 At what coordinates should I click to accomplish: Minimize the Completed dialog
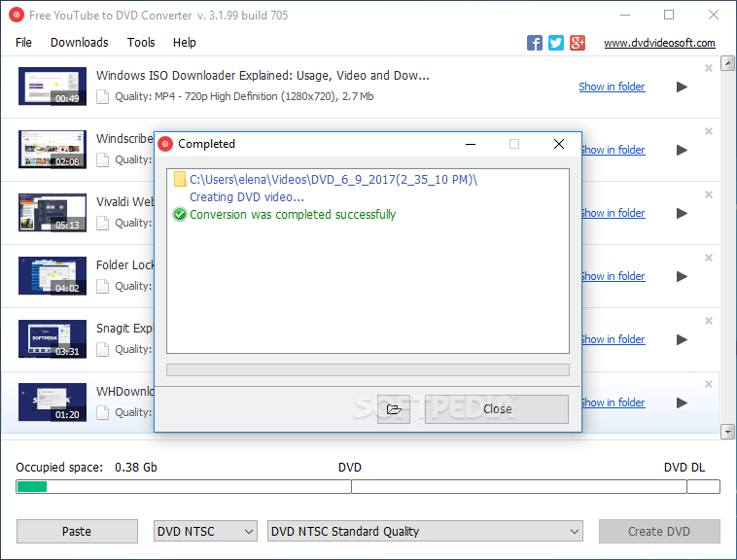[471, 144]
